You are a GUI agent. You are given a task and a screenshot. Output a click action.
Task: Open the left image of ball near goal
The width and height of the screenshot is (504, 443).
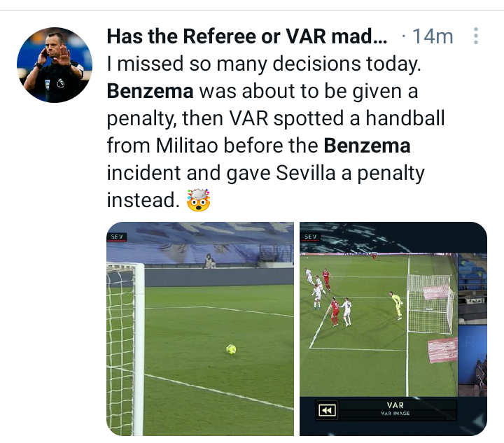pyautogui.click(x=200, y=329)
